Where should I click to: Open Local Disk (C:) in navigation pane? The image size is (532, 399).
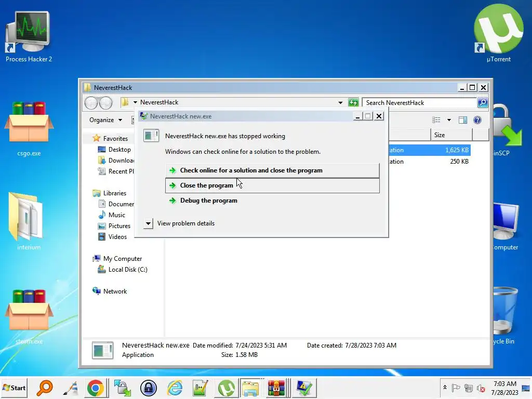[128, 270]
